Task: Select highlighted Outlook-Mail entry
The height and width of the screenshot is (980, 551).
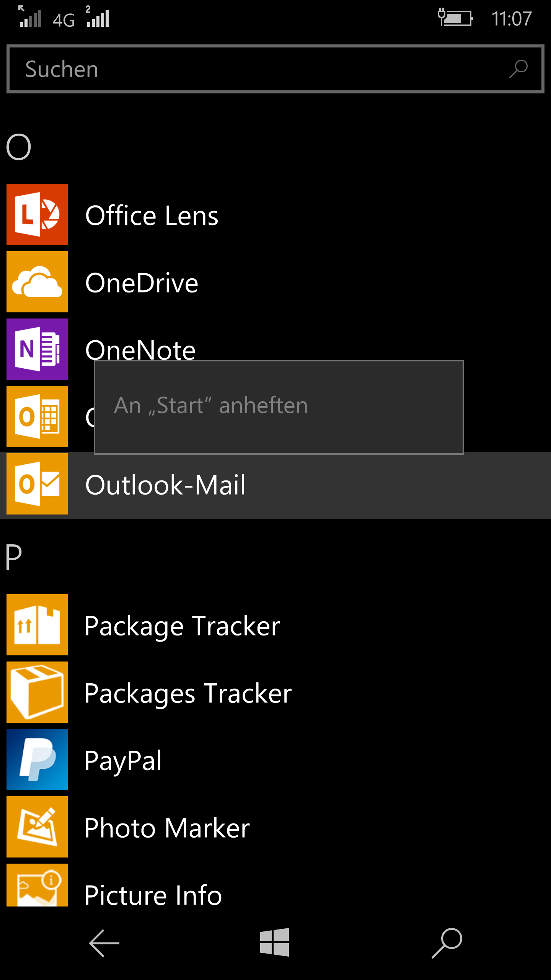Action: [275, 485]
